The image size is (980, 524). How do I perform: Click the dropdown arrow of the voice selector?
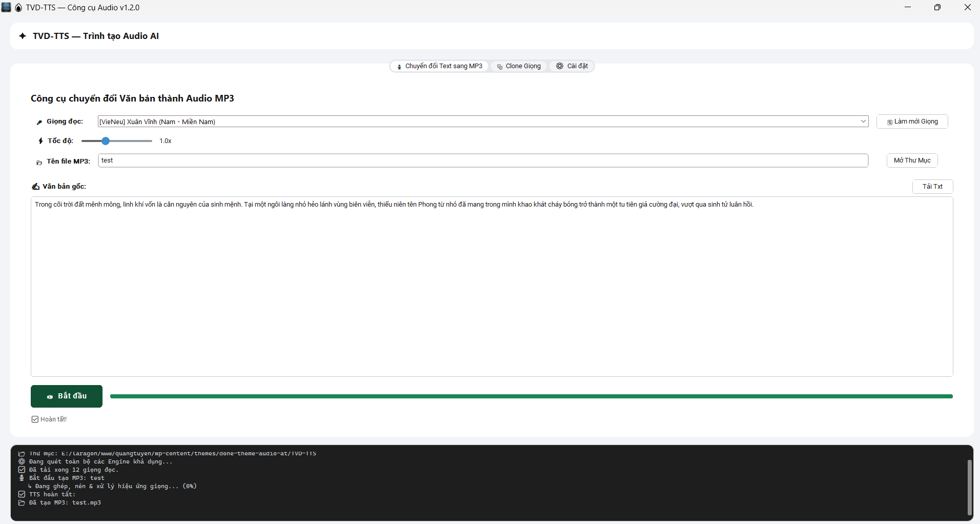863,122
